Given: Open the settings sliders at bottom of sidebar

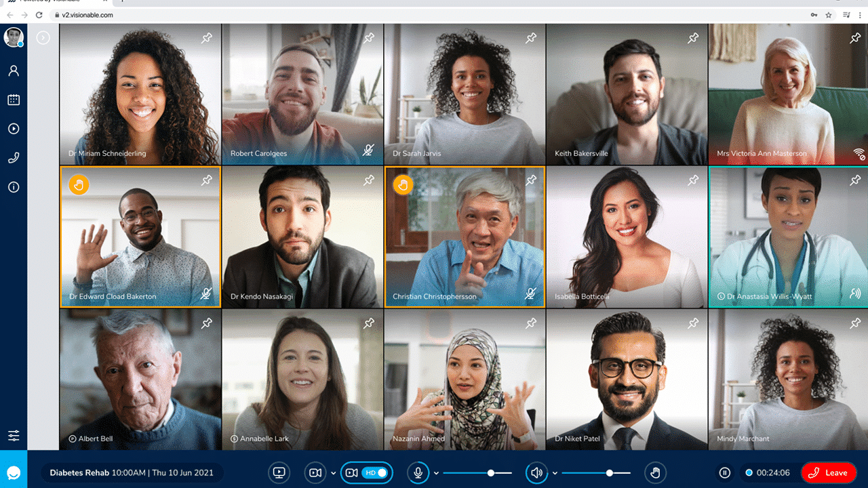Looking at the screenshot, I should 14,436.
